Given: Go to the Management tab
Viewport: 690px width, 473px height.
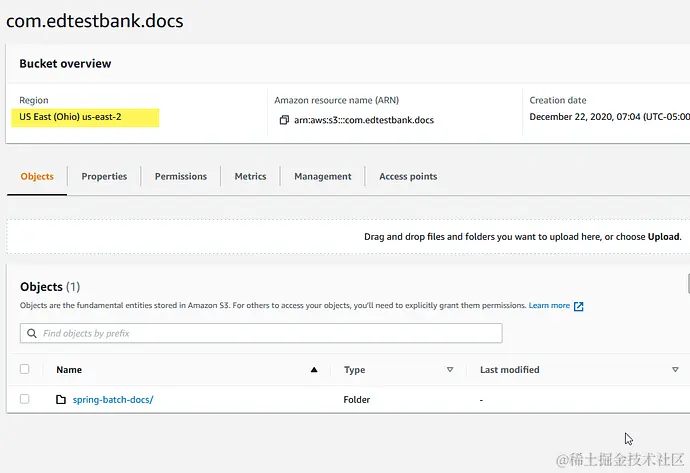Looking at the screenshot, I should click(323, 176).
